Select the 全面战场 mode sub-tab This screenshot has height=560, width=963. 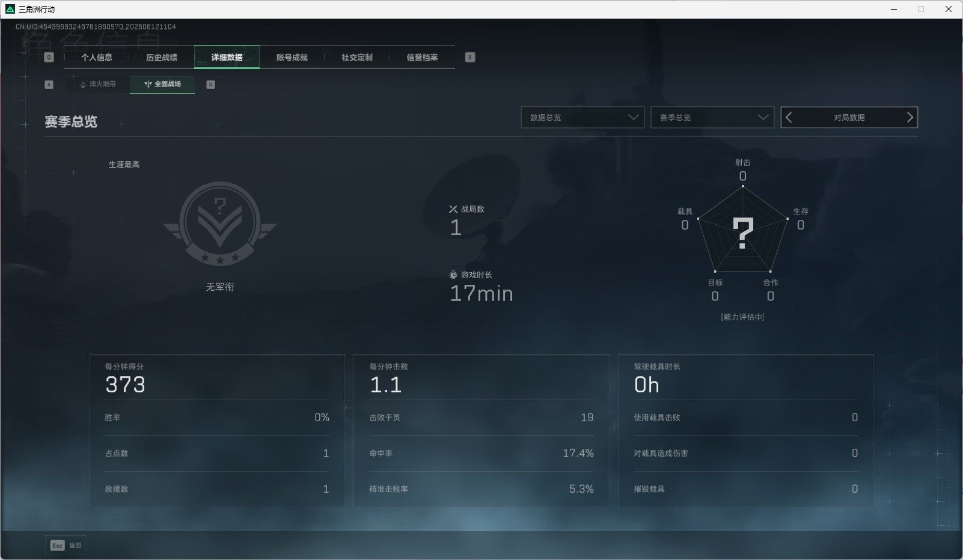162,84
